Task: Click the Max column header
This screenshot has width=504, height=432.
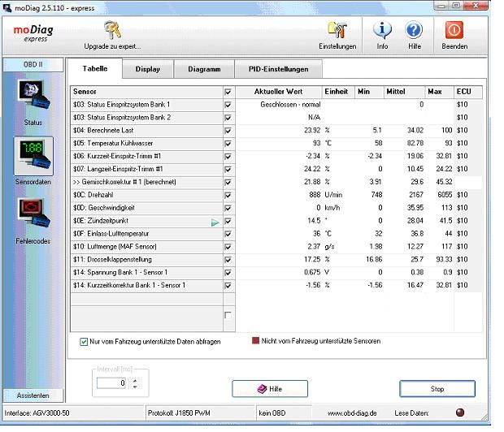Action: (439, 92)
